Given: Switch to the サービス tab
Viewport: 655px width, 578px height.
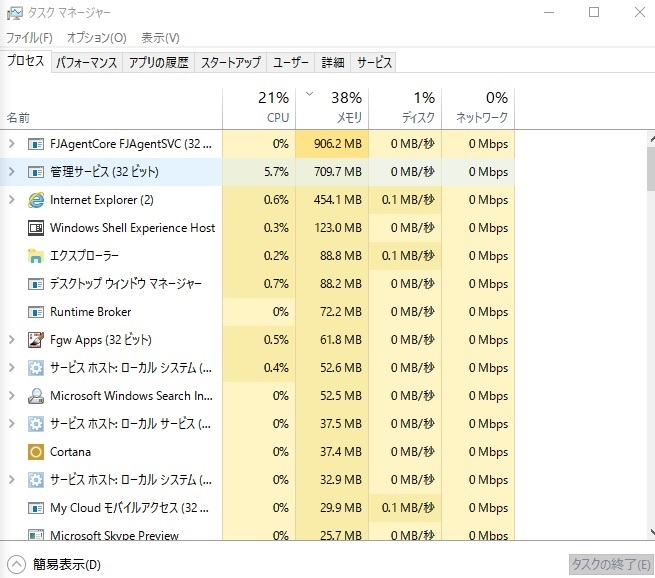Looking at the screenshot, I should coord(374,63).
